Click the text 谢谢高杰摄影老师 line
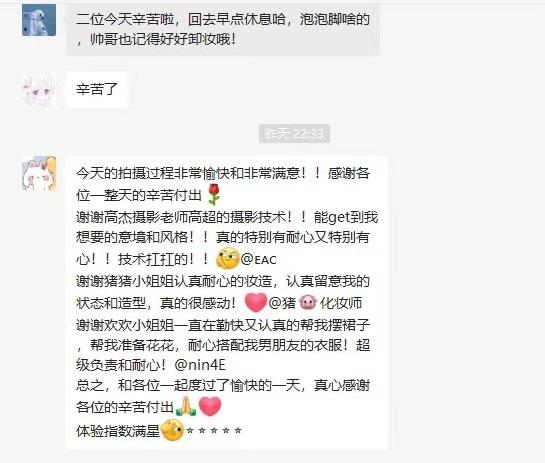 [x=227, y=217]
